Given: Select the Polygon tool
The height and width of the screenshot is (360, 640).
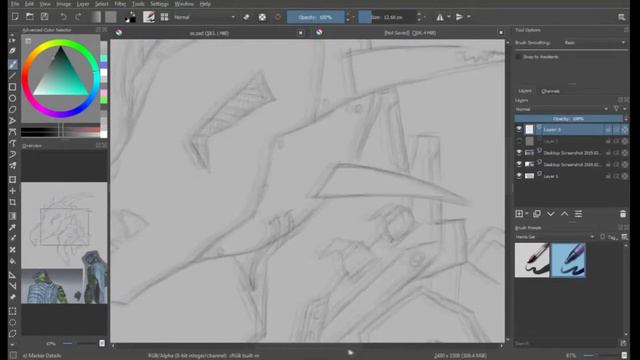Looking at the screenshot, I should pos(13,109).
